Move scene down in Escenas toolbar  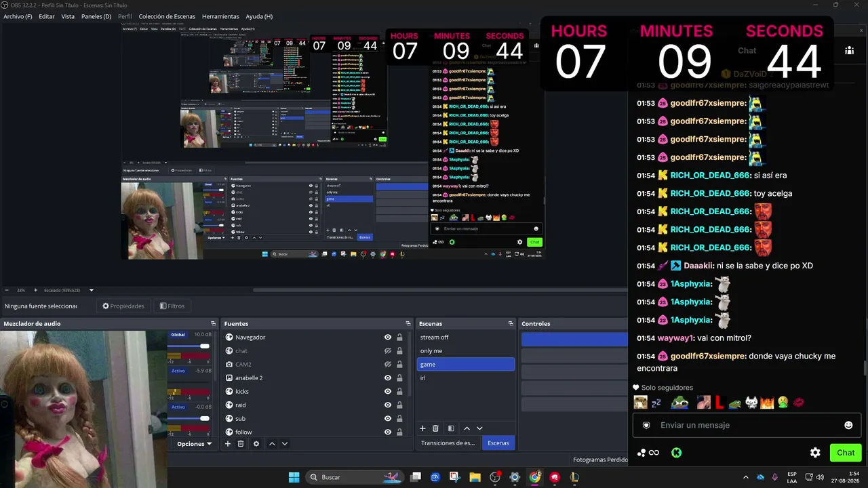click(479, 428)
